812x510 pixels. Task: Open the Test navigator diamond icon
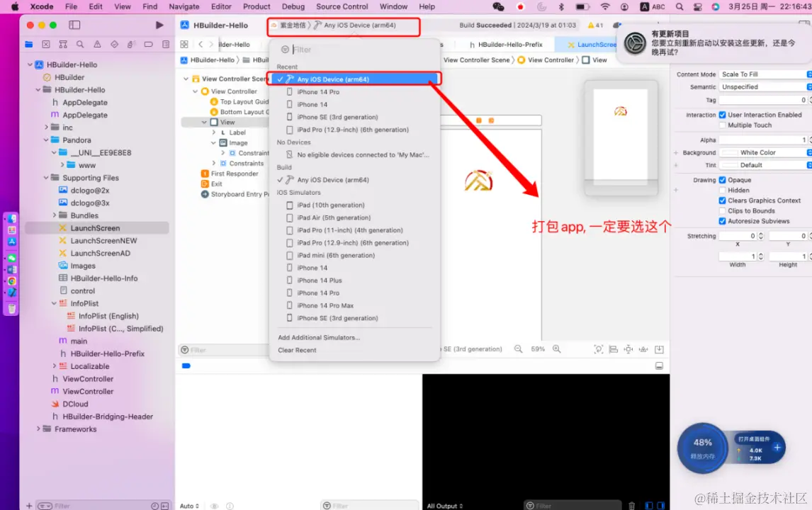point(115,45)
